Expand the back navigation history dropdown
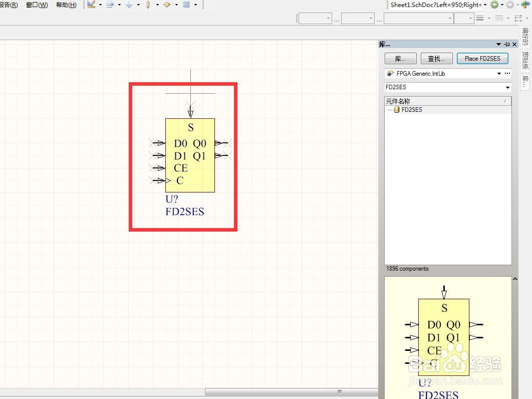Screen dimensions: 532x399 [502, 5]
